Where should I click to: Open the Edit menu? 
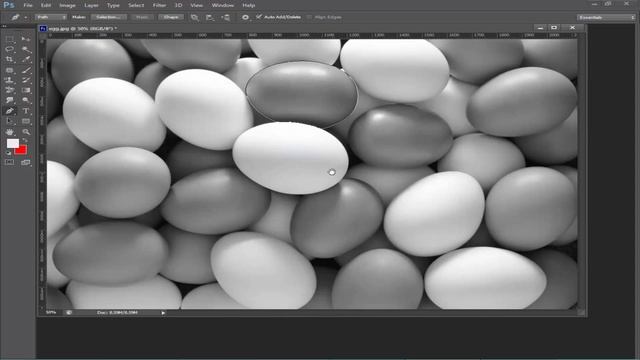pyautogui.click(x=46, y=5)
